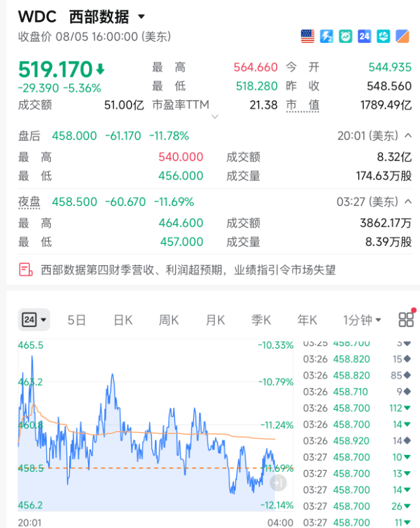Switch to the 季K chart tab
420x528 pixels.
click(x=261, y=320)
